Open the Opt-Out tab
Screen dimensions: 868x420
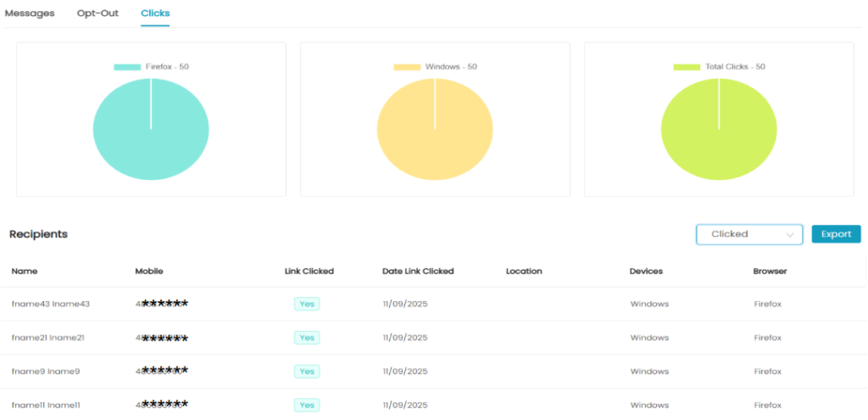pyautogui.click(x=97, y=14)
